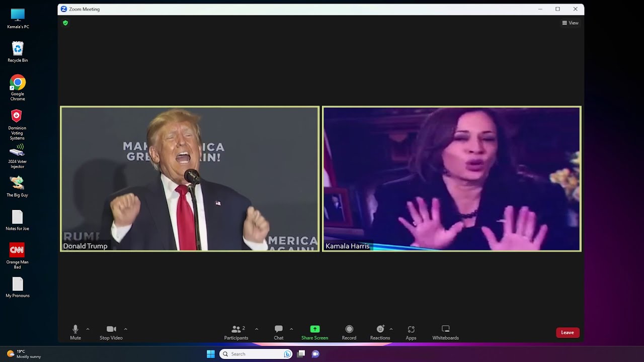Select 2024 Voter Injector desktop icon

[x=17, y=156]
